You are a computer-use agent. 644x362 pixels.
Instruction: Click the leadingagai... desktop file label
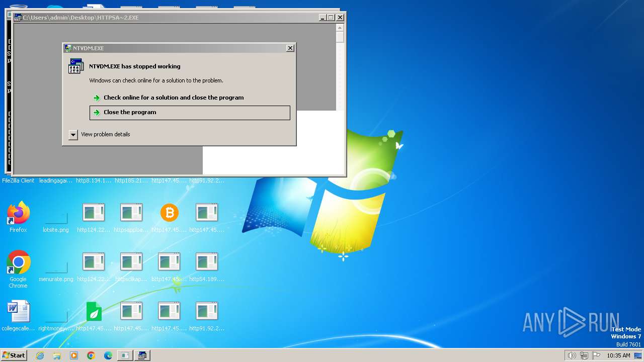point(56,180)
